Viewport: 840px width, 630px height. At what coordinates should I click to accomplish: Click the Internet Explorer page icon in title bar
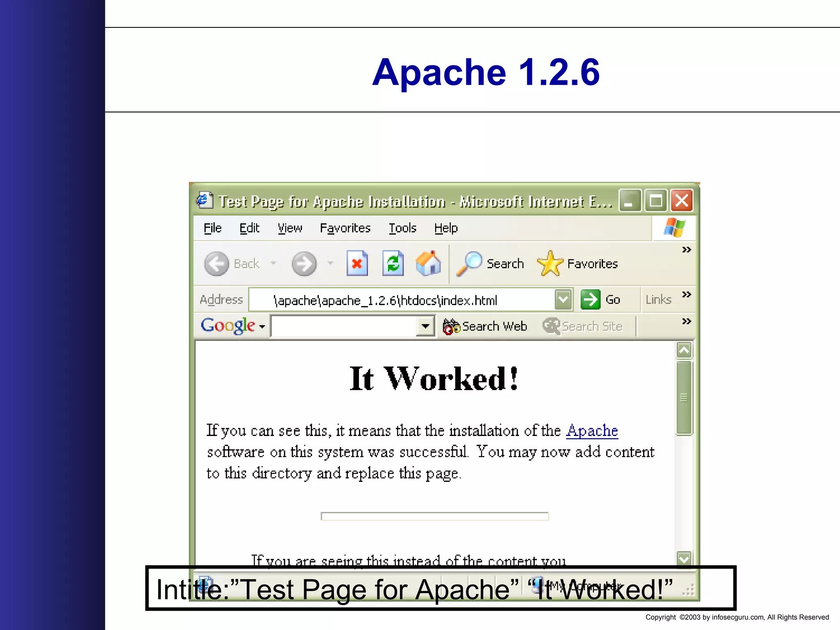204,201
